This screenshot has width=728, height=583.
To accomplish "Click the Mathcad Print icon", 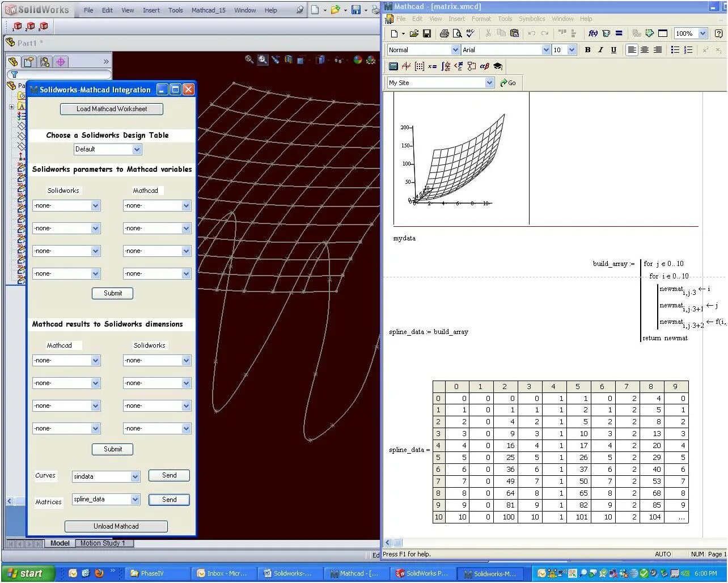I will pos(445,33).
